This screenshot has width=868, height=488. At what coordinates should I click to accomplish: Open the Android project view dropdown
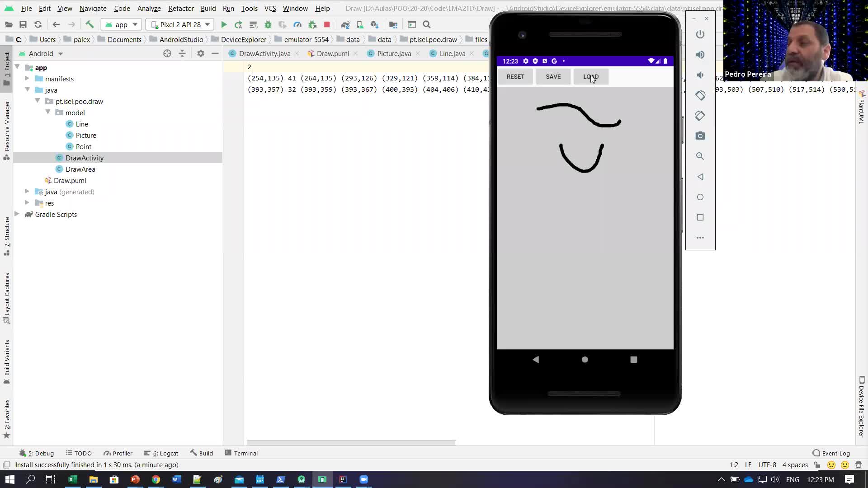(41, 53)
